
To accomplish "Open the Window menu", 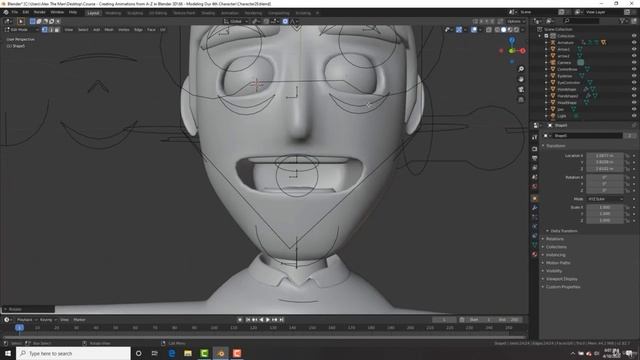I will click(57, 12).
